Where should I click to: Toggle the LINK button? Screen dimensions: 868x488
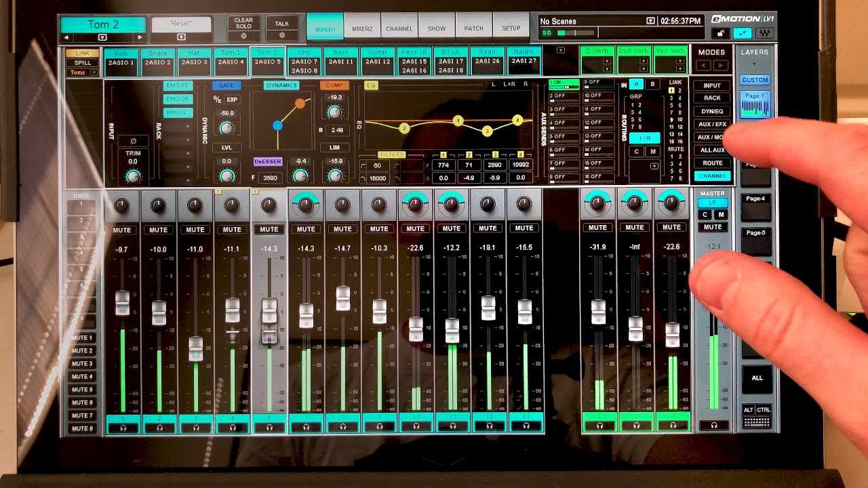82,53
